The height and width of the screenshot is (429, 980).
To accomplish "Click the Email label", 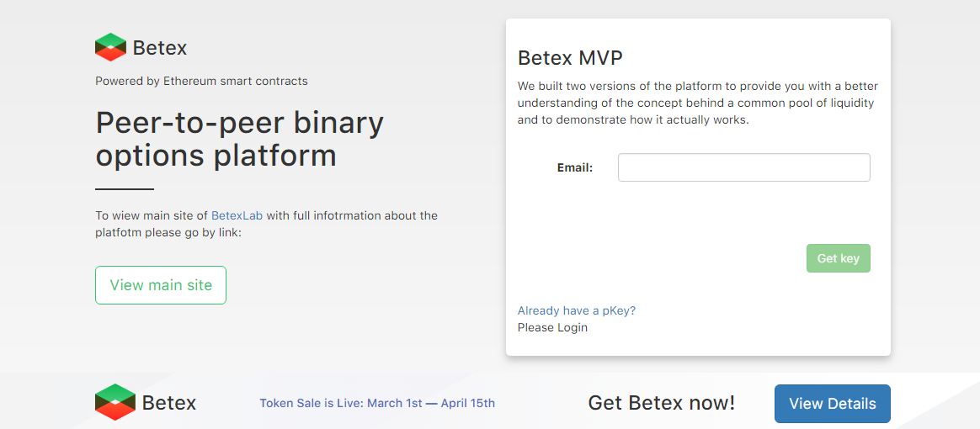I will point(575,167).
